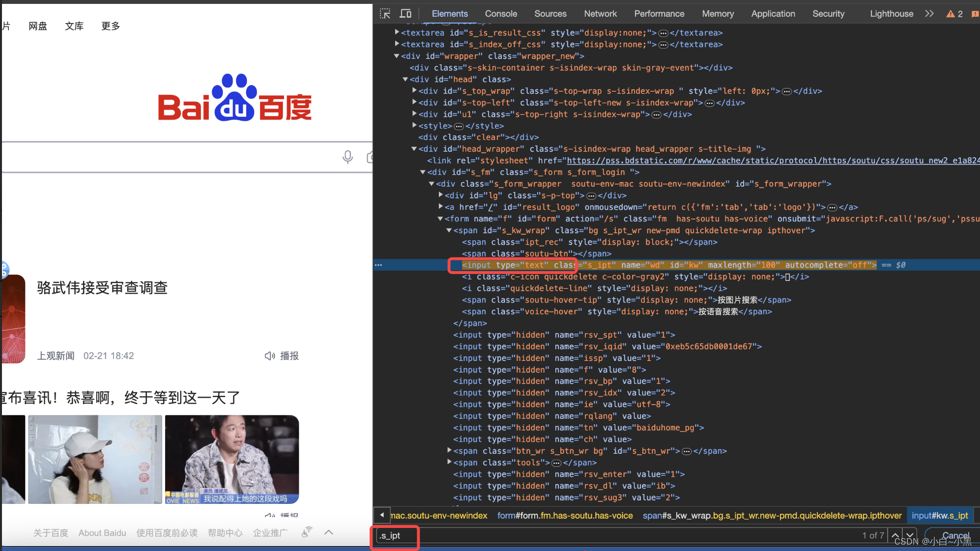Click the scroll-to-top chevron in page footer

coord(329,532)
